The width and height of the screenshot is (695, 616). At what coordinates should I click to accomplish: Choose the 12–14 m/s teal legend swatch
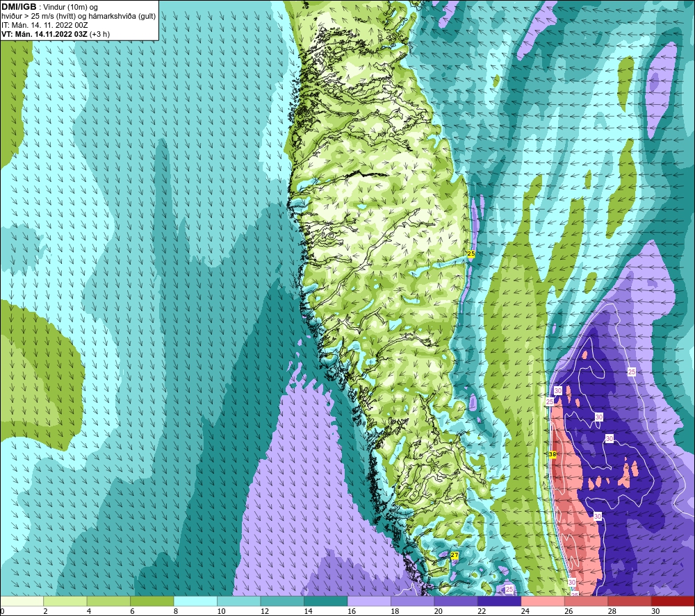point(282,601)
